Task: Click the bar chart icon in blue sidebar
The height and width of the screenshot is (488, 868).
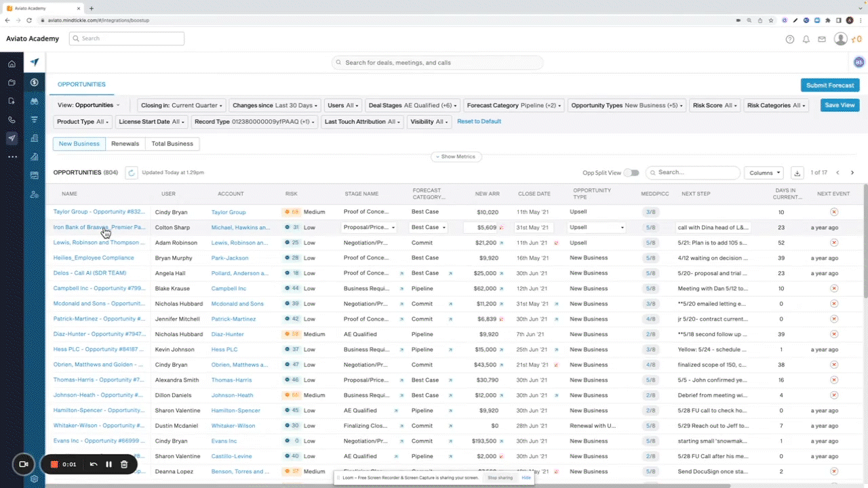Action: point(34,157)
